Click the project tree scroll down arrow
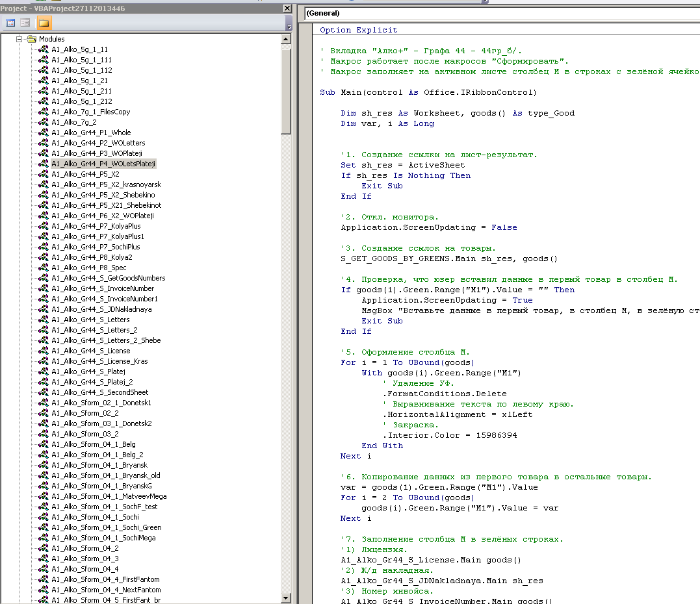The image size is (700, 604). click(286, 598)
